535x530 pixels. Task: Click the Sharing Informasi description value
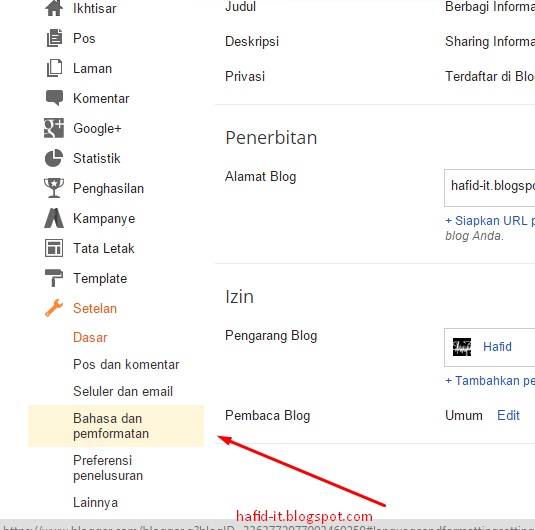pos(490,42)
